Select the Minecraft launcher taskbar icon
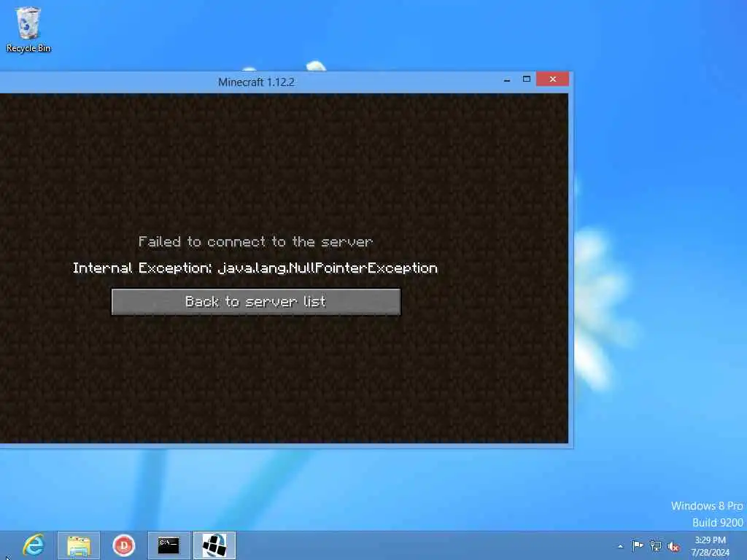This screenshot has height=560, width=747. pyautogui.click(x=214, y=545)
